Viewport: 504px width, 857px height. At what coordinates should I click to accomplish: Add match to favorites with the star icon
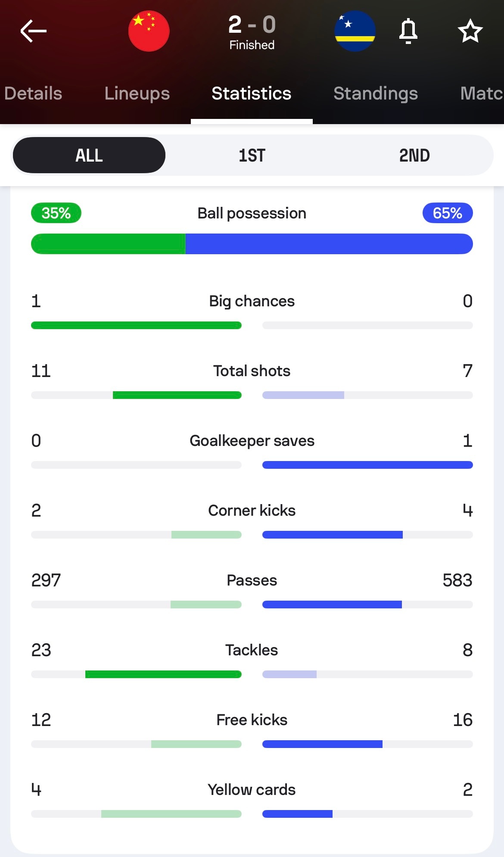470,31
